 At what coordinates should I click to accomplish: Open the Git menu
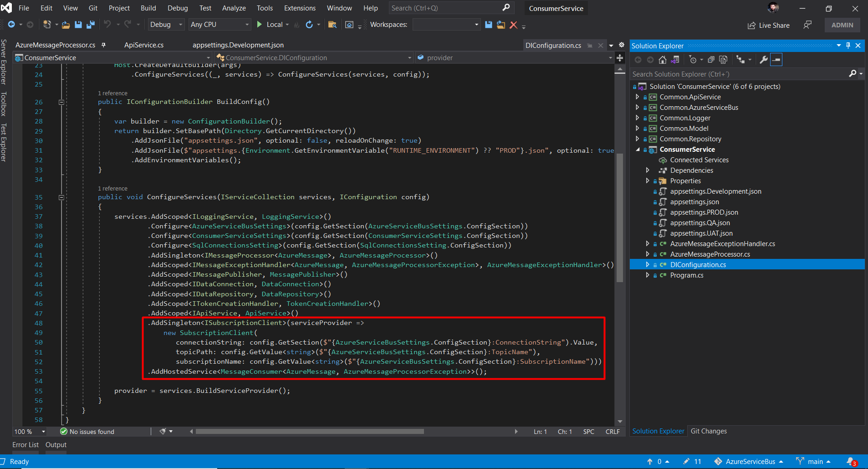[x=93, y=8]
